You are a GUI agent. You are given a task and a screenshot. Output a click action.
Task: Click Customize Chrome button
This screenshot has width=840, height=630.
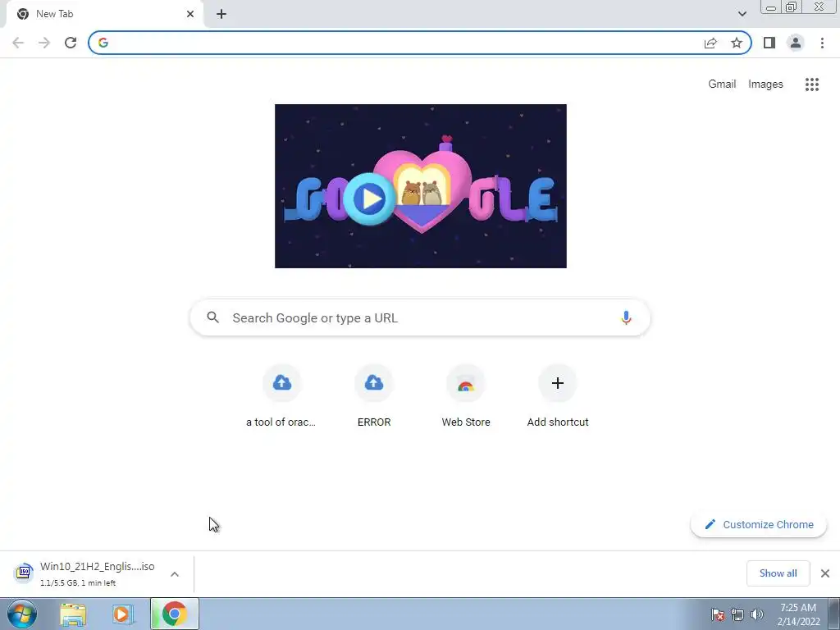tap(759, 524)
